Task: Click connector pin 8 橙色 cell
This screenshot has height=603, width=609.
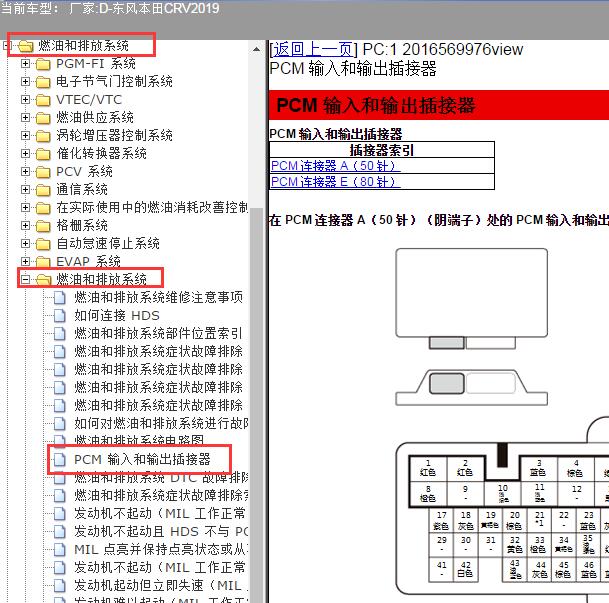Action: 428,494
